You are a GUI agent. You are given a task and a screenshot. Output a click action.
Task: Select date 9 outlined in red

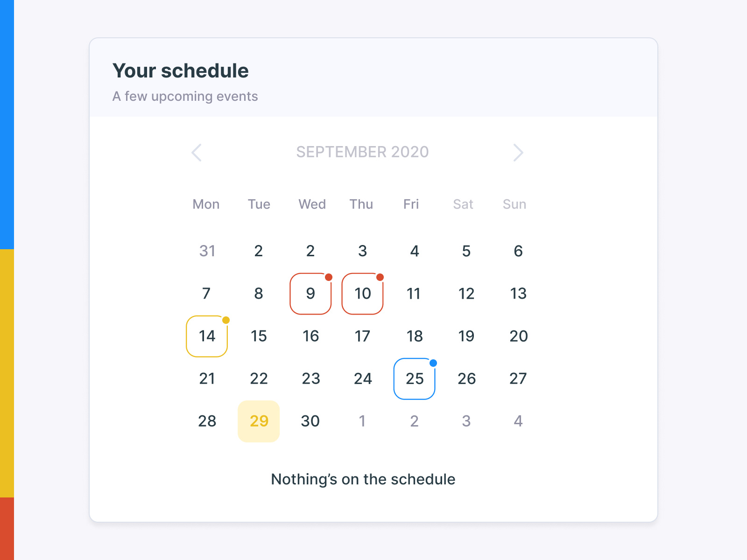(310, 294)
